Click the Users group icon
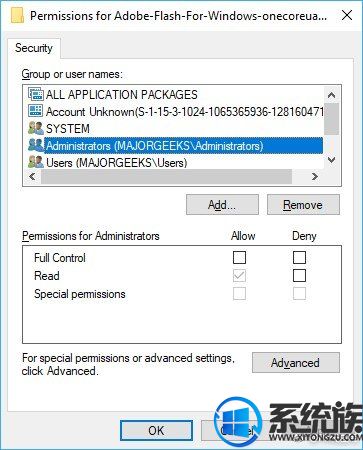The height and width of the screenshot is (450, 363). click(x=36, y=162)
